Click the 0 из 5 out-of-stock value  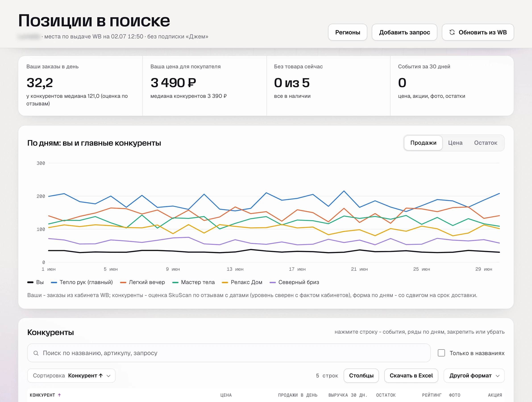pyautogui.click(x=292, y=83)
